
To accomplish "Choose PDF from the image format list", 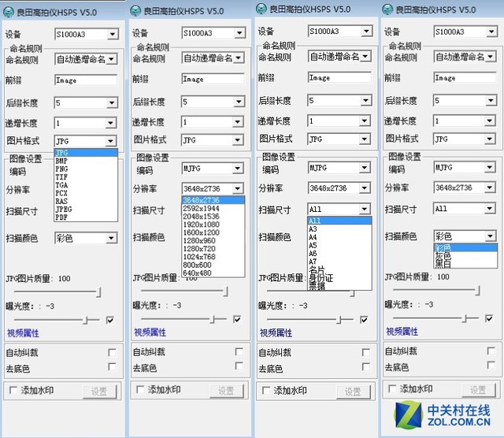I will [x=86, y=217].
